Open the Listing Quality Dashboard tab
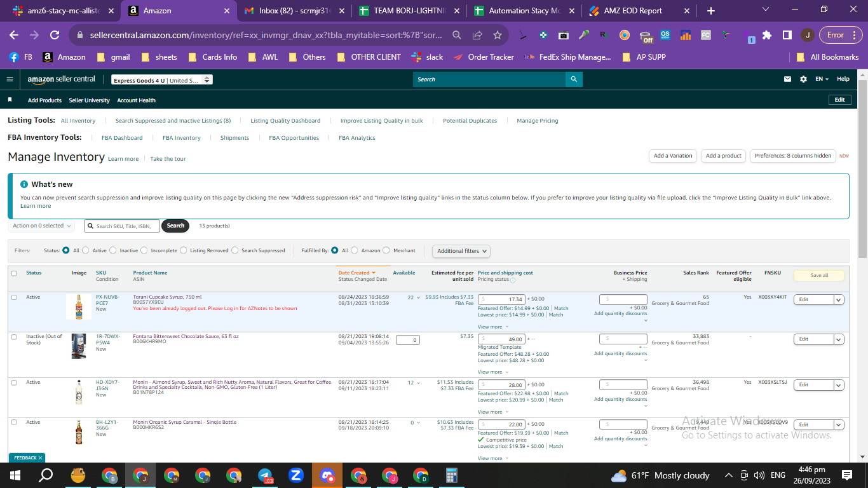This screenshot has width=868, height=488. 285,121
